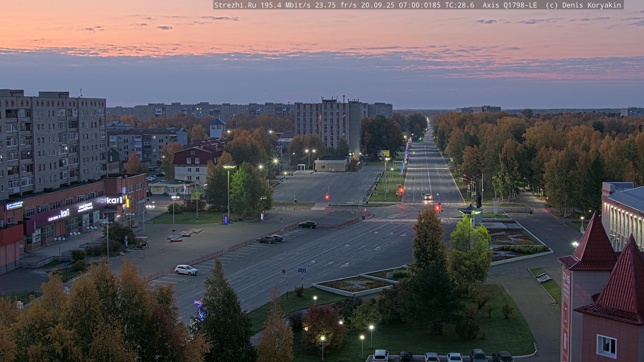Click the red traffic light at the crosswalk
Viewport: 644px width, 362px height.
tap(437, 208)
